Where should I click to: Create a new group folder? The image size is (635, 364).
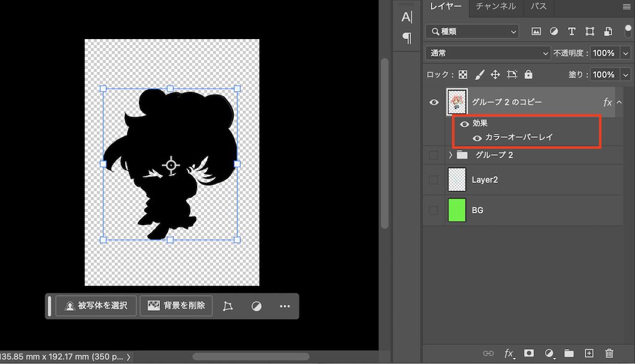click(x=569, y=353)
